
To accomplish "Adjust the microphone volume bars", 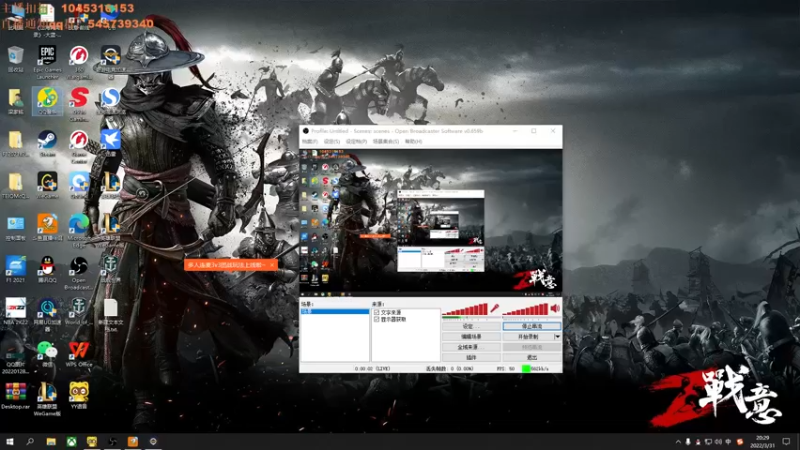I will 465,309.
